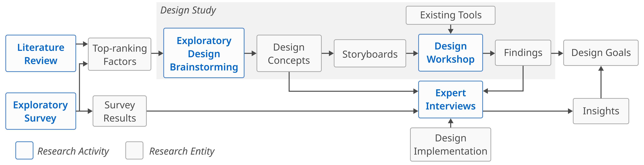Click the Literature Review box

point(41,53)
